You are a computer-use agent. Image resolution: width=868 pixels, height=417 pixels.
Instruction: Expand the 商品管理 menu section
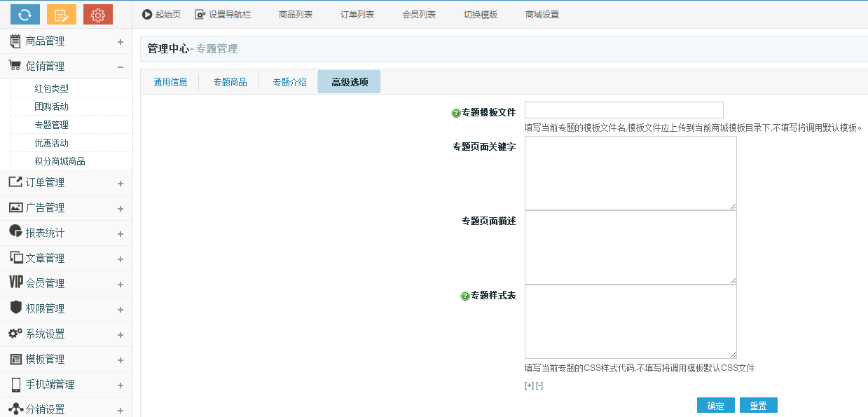120,42
